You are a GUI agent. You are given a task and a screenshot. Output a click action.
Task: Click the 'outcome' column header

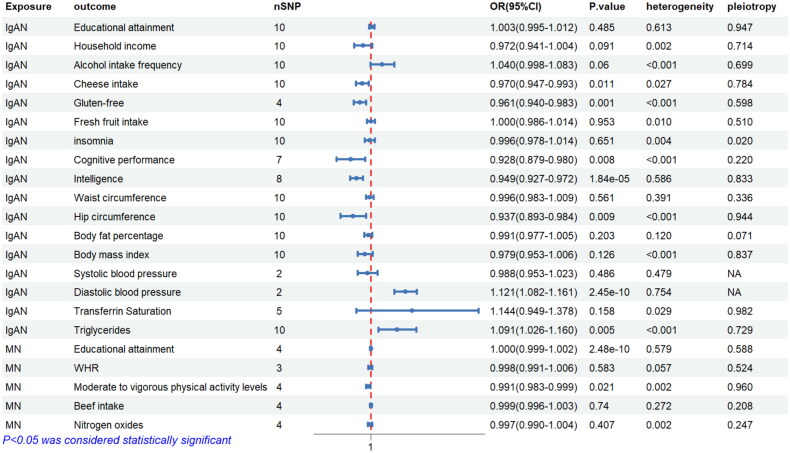[95, 7]
